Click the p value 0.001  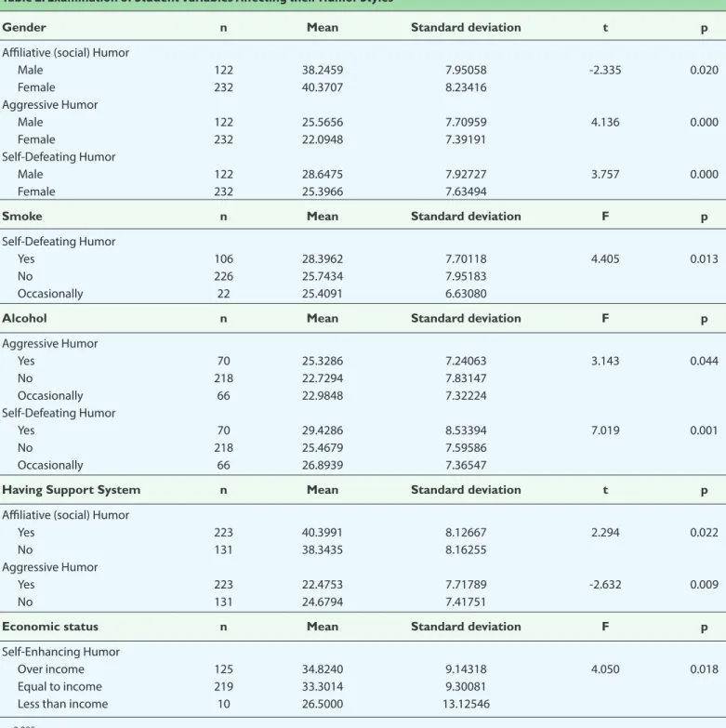pyautogui.click(x=704, y=430)
